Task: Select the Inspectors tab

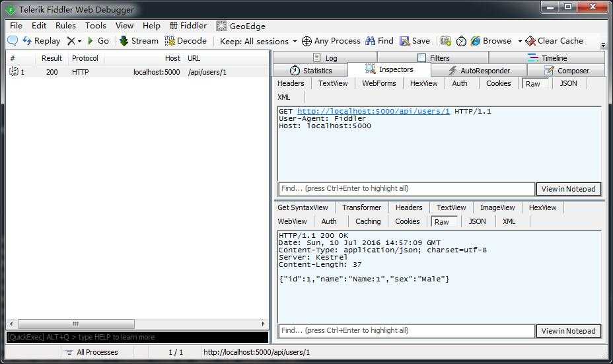Action: coord(389,69)
